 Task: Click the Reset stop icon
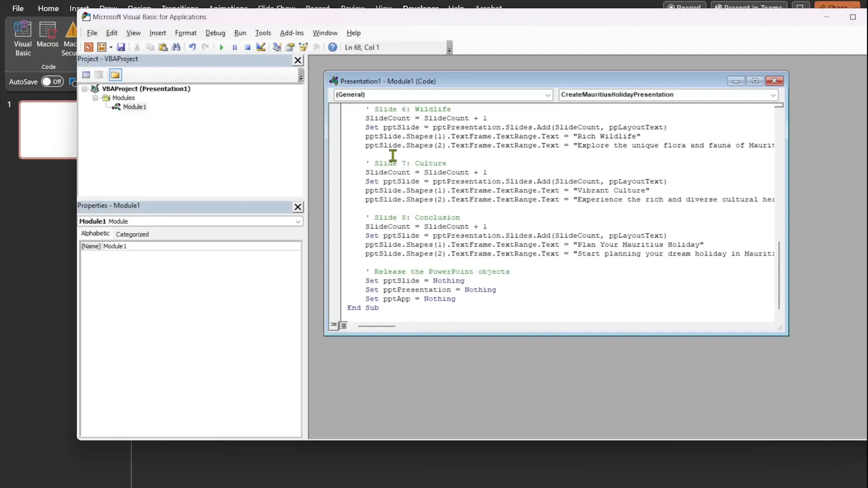tap(248, 47)
